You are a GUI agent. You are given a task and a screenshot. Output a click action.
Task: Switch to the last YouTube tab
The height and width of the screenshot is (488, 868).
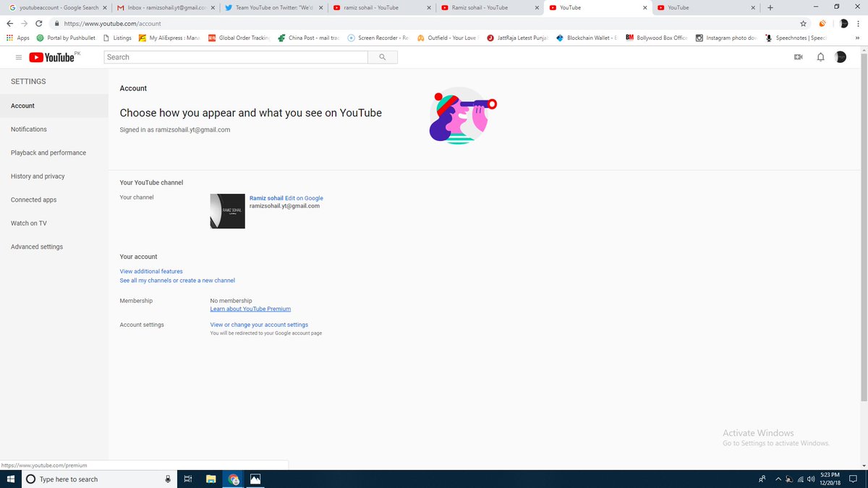click(706, 8)
